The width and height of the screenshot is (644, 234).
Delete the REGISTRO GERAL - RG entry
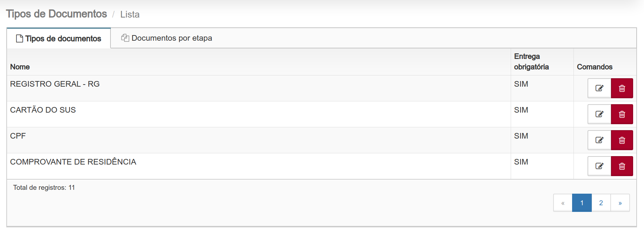[622, 88]
